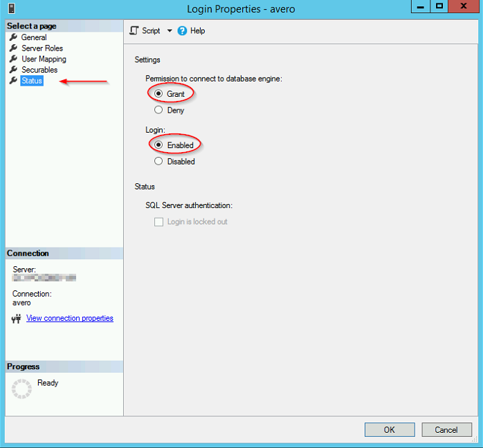Click the wrench icon beside General

(x=13, y=37)
